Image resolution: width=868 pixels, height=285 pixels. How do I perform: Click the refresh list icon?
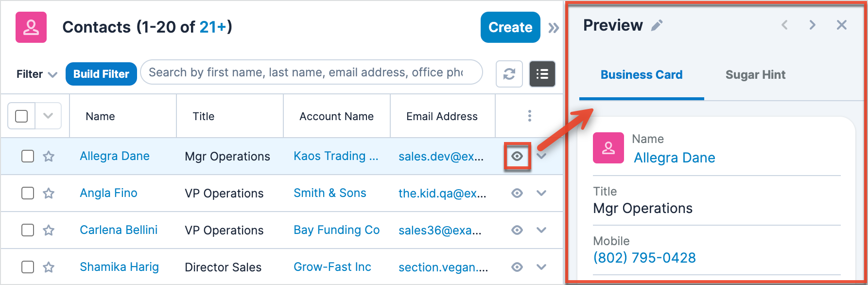click(509, 74)
